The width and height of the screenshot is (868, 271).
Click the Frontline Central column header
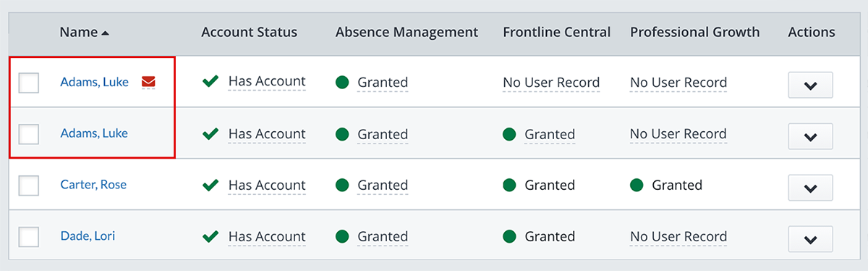point(557,32)
